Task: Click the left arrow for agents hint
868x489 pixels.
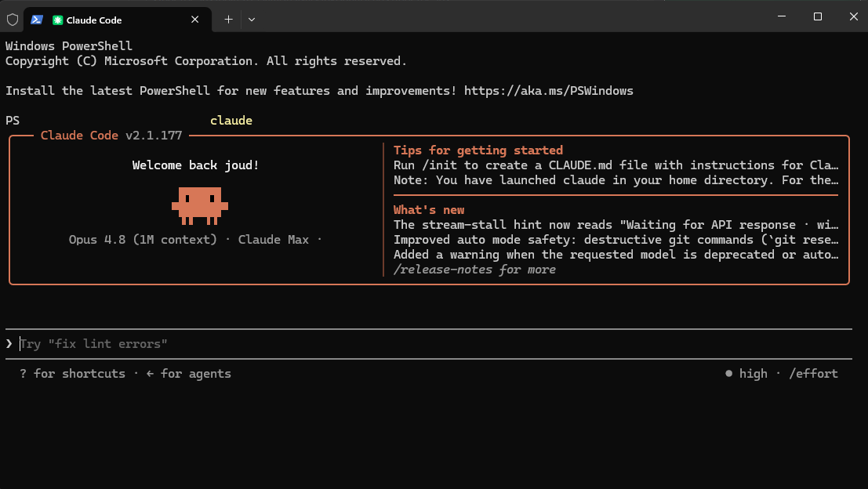Action: (x=188, y=373)
